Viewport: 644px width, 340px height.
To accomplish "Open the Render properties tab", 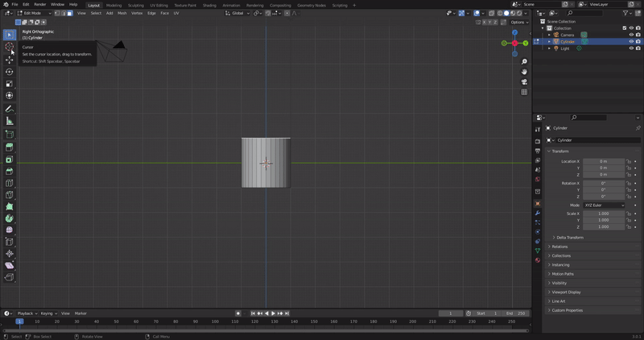I will coord(538,141).
